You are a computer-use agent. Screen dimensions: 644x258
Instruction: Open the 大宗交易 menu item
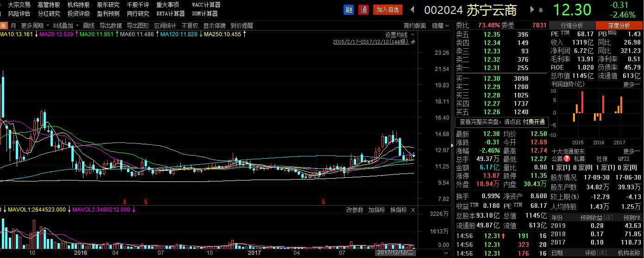(x=19, y=5)
